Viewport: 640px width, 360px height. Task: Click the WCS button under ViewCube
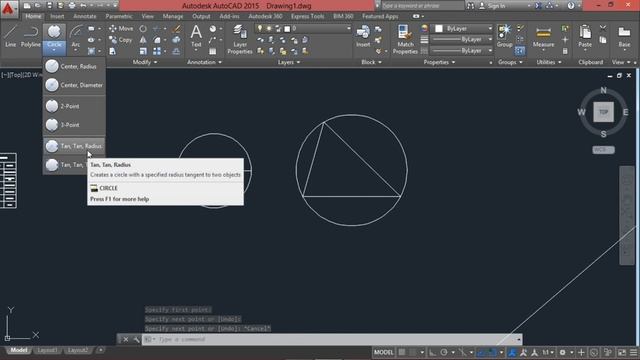pos(603,150)
